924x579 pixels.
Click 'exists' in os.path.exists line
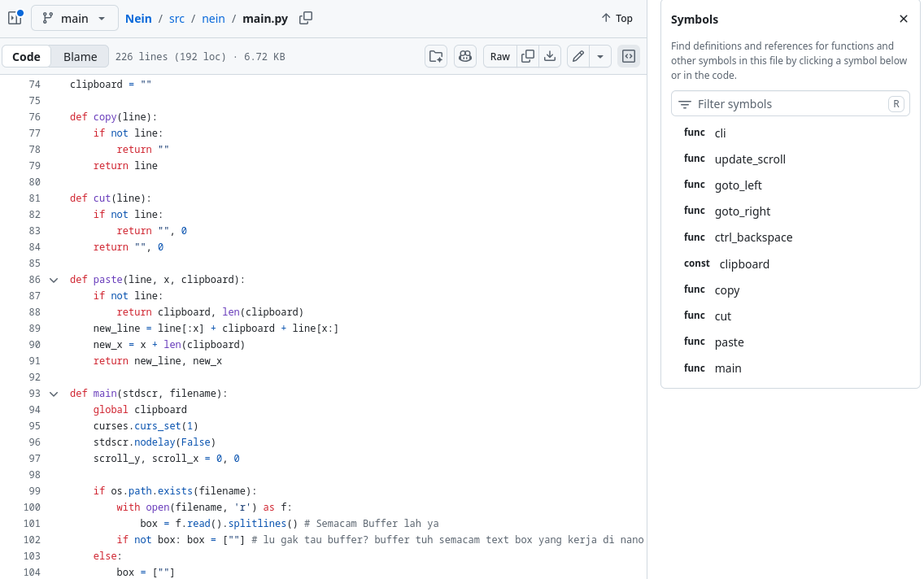(175, 491)
